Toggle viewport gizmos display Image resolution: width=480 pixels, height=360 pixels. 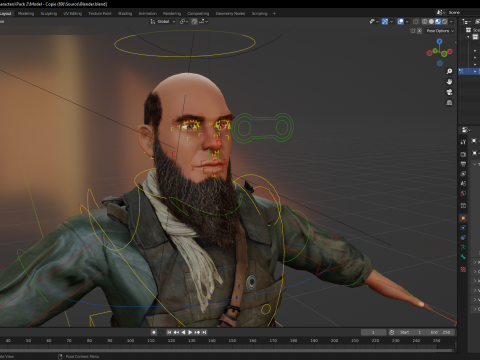tap(385, 22)
